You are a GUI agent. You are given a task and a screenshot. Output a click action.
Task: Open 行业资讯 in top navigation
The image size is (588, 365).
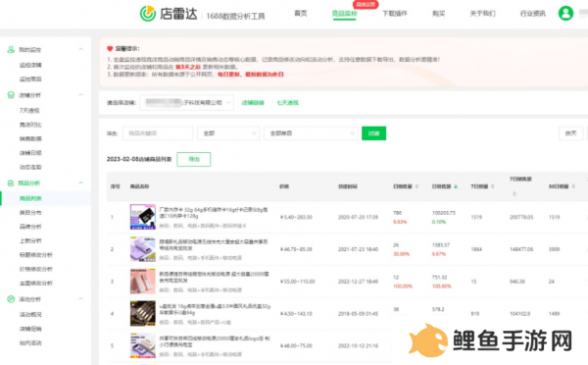532,14
